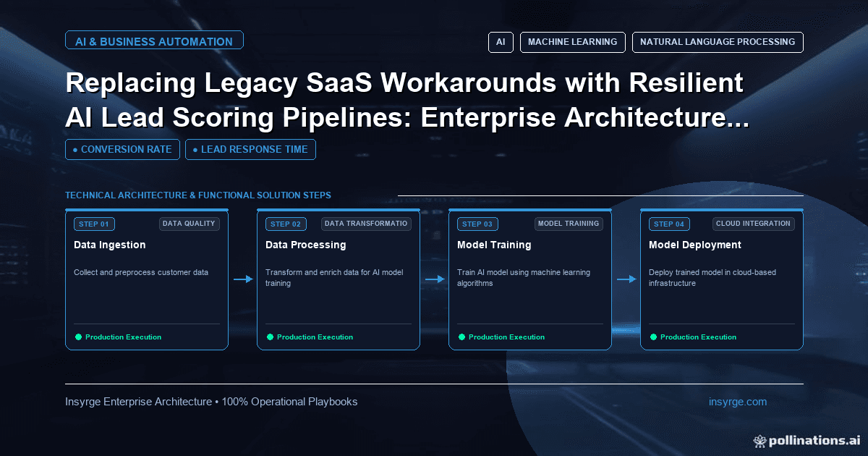Click the Data Transformatio label

[x=367, y=224]
